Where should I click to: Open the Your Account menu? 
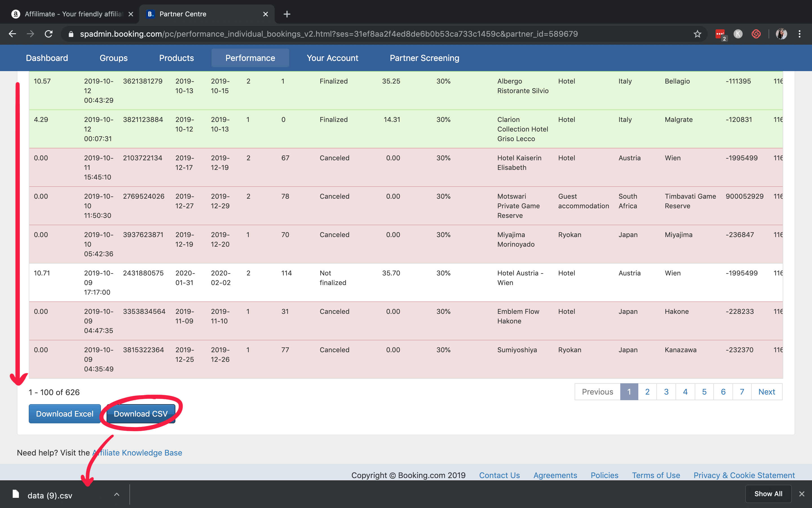(x=332, y=58)
